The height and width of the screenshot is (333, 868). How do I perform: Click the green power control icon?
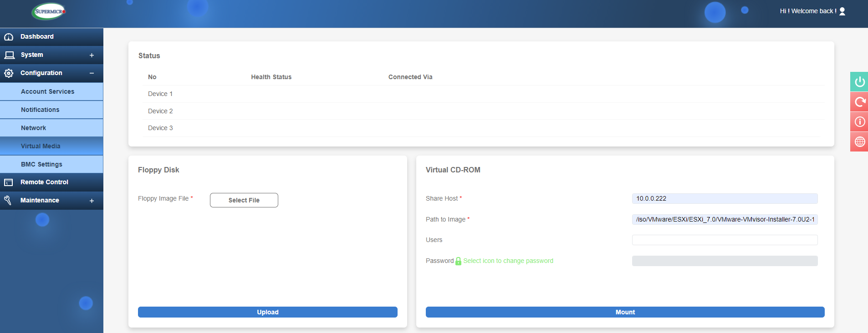859,82
